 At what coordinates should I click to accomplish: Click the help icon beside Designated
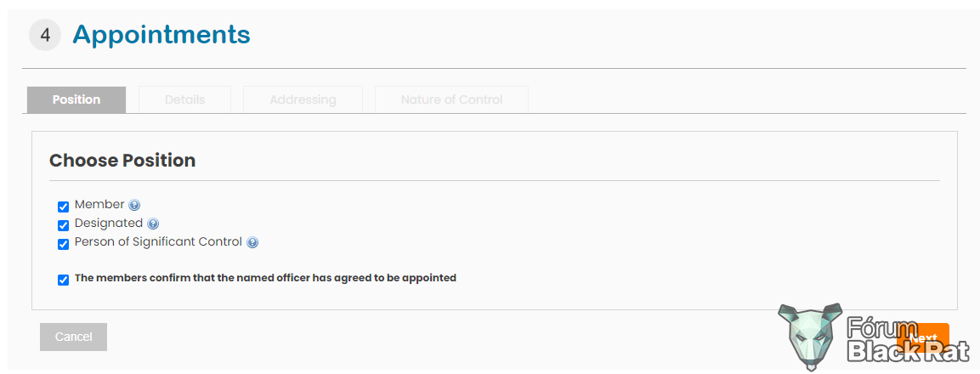coord(152,224)
